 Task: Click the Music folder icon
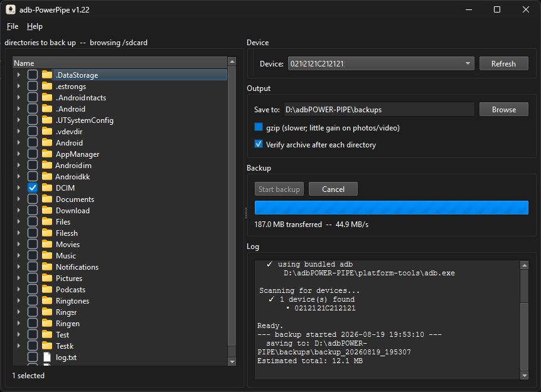tap(47, 255)
